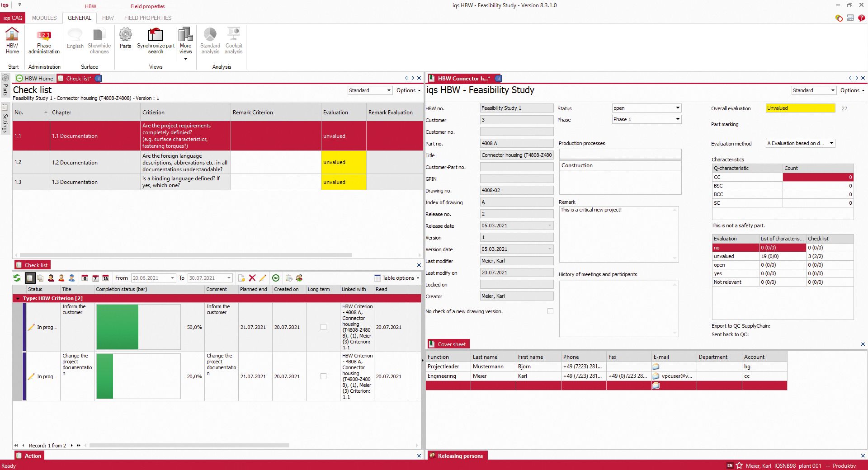Delete action using the red X icon
The width and height of the screenshot is (868, 470).
pyautogui.click(x=252, y=278)
